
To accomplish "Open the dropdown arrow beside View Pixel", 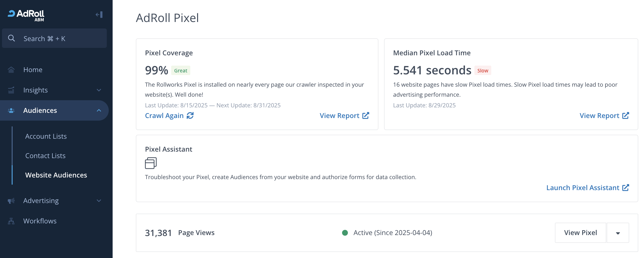I will click(x=618, y=233).
